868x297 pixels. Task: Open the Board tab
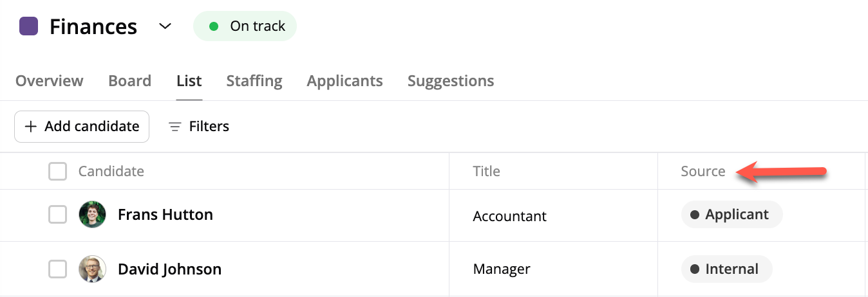coord(129,81)
